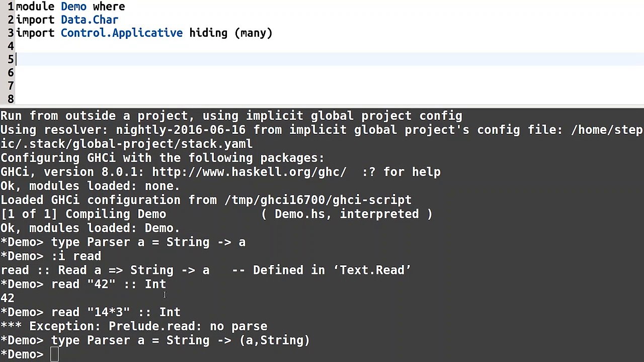
Task: Click the '(a,String)' tuple in last command
Action: pyautogui.click(x=275, y=340)
